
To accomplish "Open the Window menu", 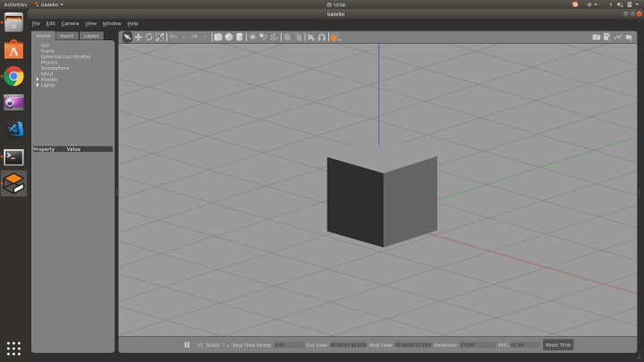I will (112, 23).
